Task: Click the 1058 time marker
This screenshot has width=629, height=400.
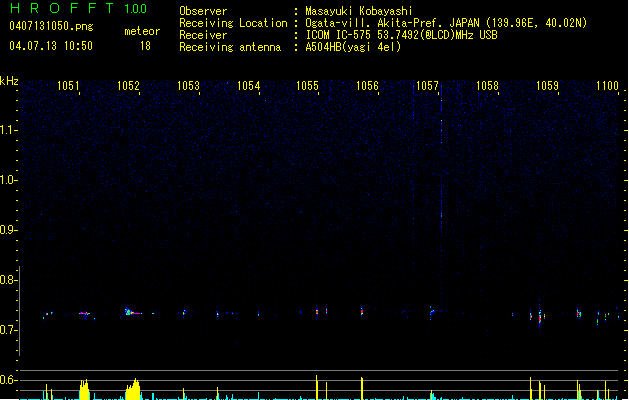Action: (x=487, y=86)
